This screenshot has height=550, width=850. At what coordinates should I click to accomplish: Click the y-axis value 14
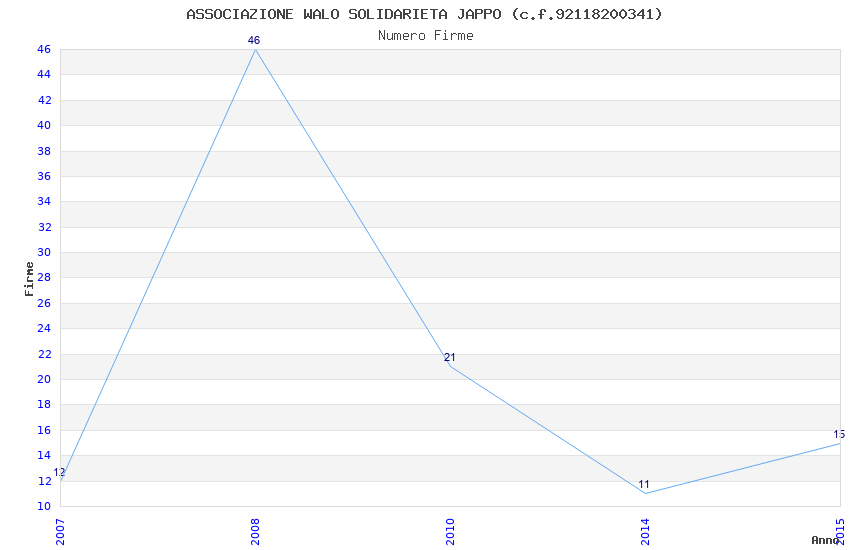(x=44, y=455)
